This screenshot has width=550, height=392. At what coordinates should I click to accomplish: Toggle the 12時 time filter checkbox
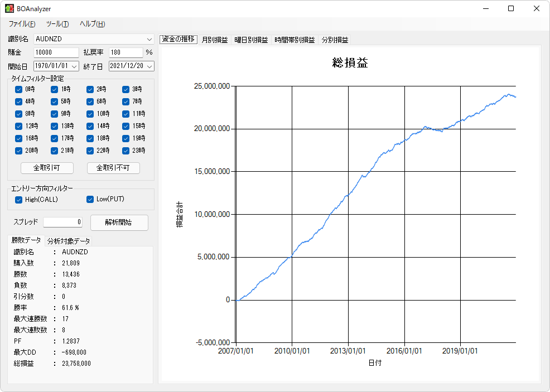coord(18,126)
